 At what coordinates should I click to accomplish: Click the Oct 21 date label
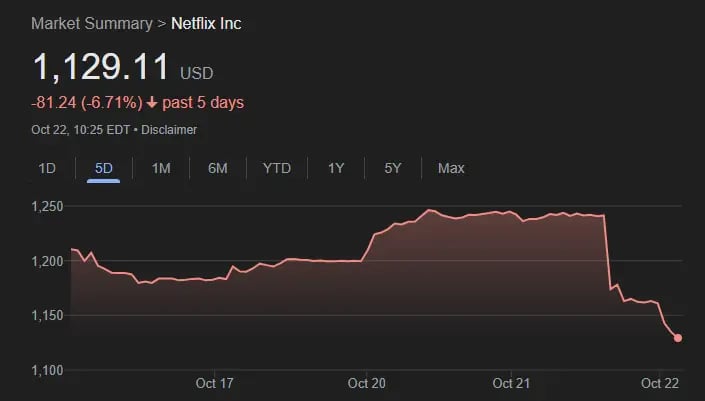click(x=511, y=383)
